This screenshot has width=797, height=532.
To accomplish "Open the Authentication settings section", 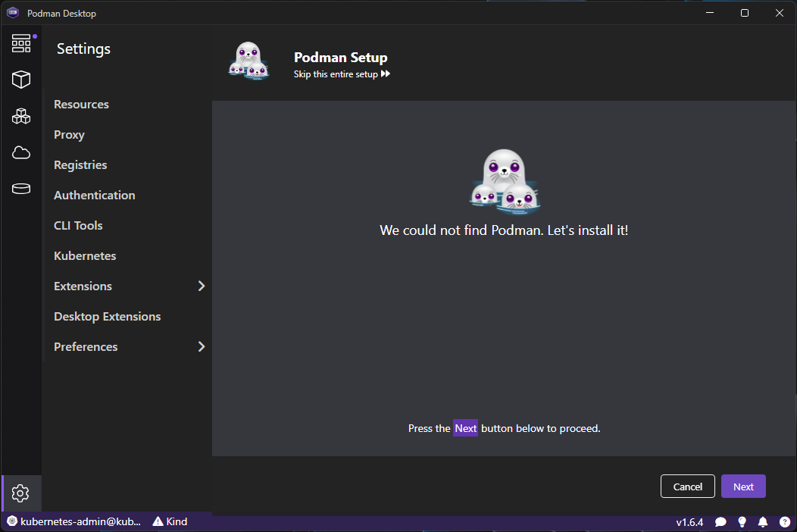I will 95,196.
